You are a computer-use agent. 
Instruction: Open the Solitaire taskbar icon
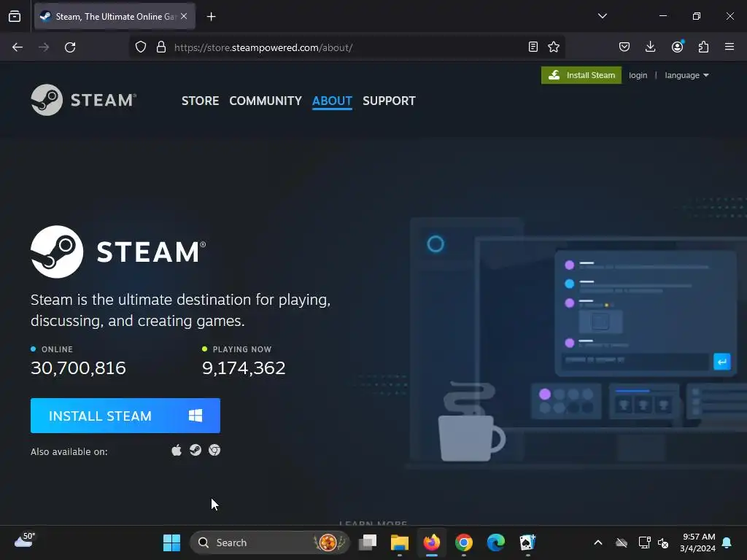pyautogui.click(x=527, y=542)
